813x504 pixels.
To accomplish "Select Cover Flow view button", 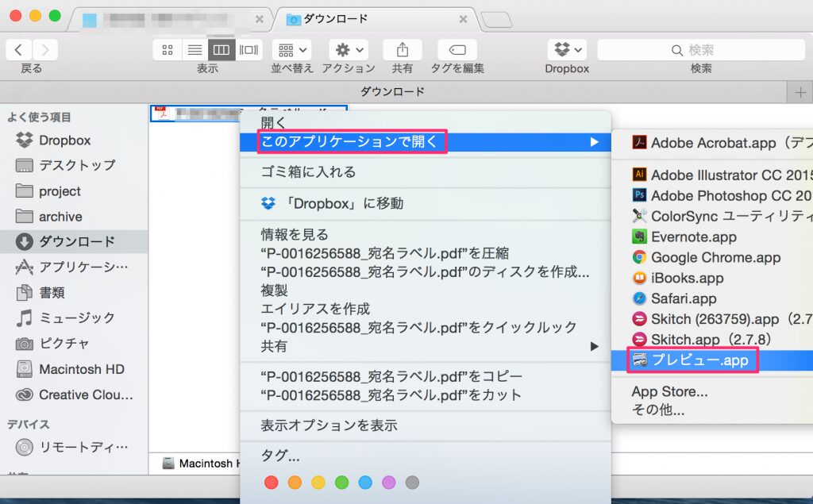I will coord(249,50).
